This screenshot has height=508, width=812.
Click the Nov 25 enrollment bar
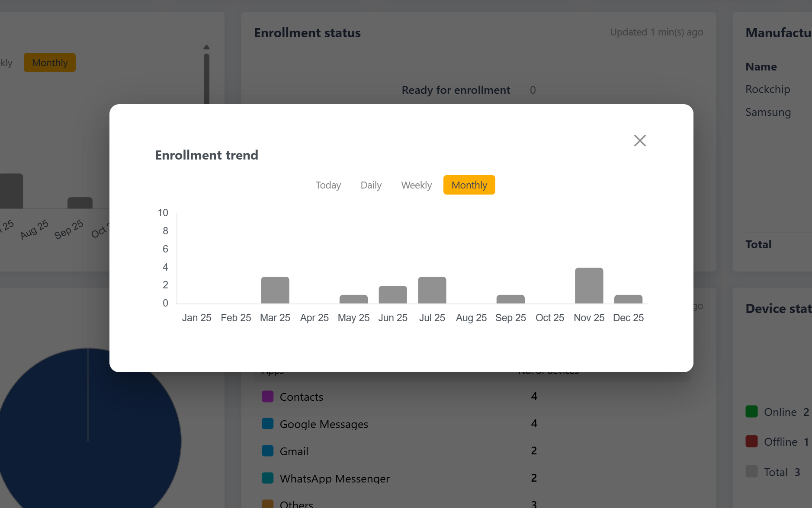pos(589,286)
